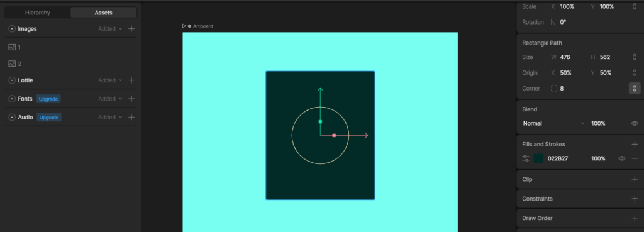Hide the 022B27 fill using eye icon
The image size is (644, 232).
pyautogui.click(x=622, y=158)
